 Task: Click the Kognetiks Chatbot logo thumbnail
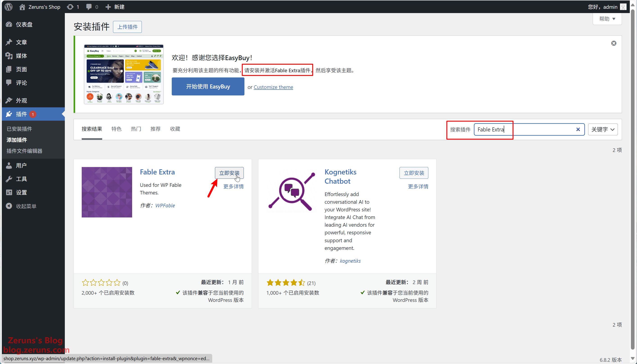click(x=291, y=192)
